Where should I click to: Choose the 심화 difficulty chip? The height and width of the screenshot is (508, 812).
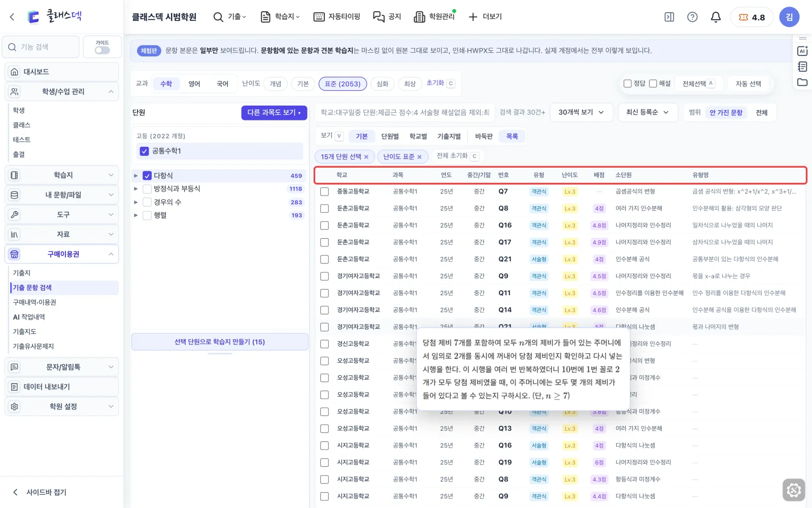383,84
